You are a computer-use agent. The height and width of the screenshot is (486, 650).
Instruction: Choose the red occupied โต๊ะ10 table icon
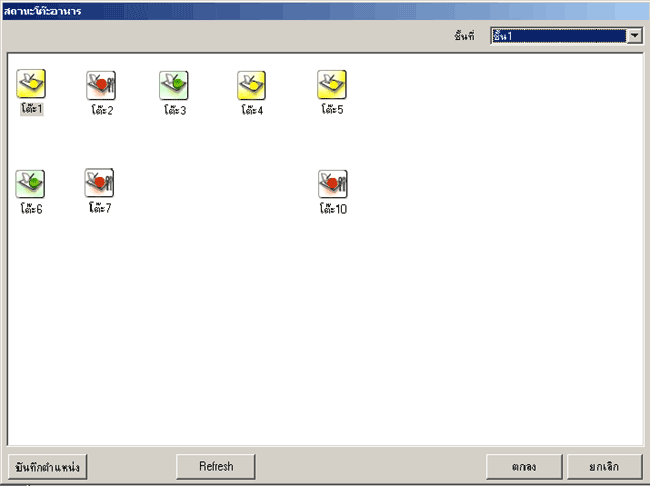[x=333, y=184]
